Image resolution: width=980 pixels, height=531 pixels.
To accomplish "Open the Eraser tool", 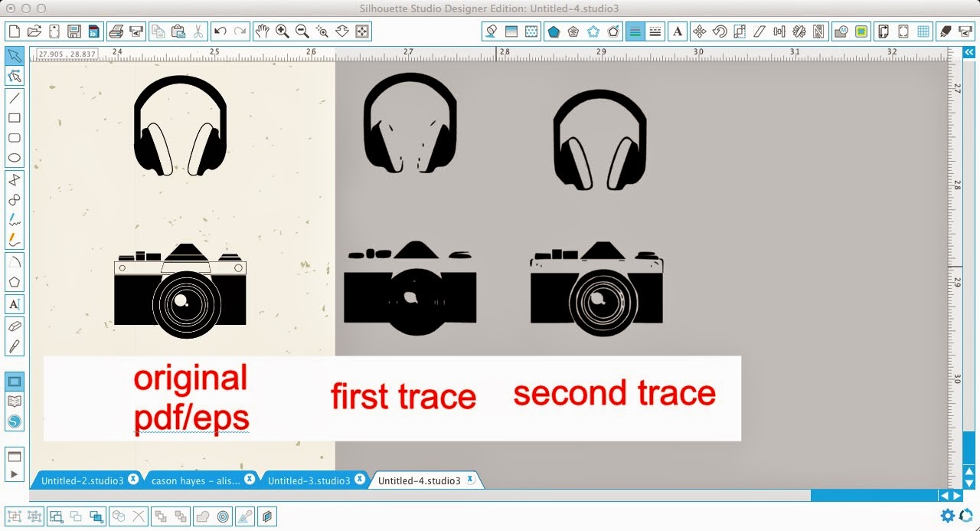I will pos(15,326).
